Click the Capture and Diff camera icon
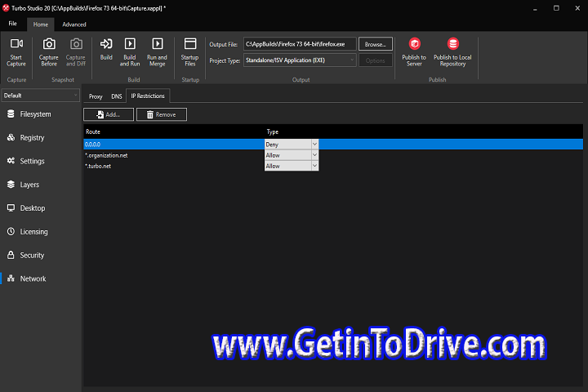This screenshot has height=392, width=588. [76, 44]
